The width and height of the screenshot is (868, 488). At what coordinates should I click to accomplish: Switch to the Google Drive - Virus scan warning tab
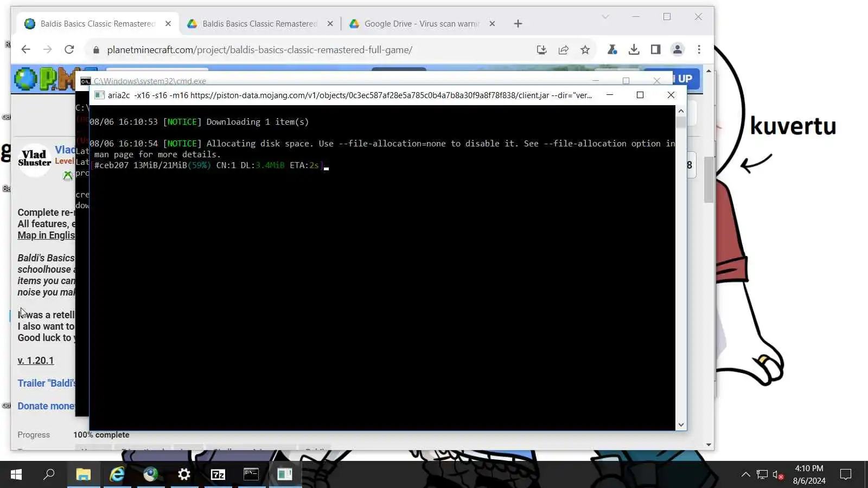point(422,24)
